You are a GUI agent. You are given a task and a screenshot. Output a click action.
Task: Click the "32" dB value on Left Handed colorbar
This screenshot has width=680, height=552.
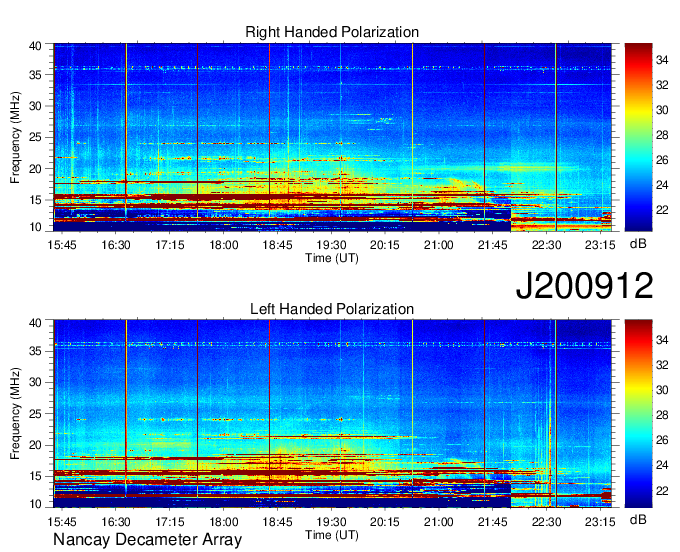[x=662, y=365]
